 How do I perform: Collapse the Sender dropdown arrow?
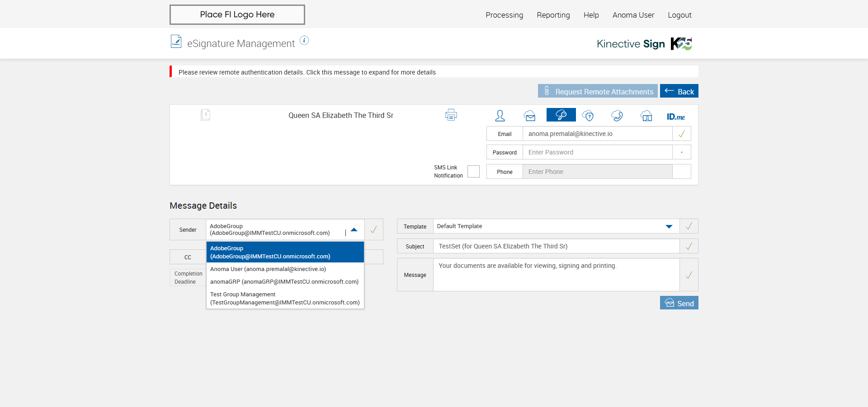click(354, 230)
